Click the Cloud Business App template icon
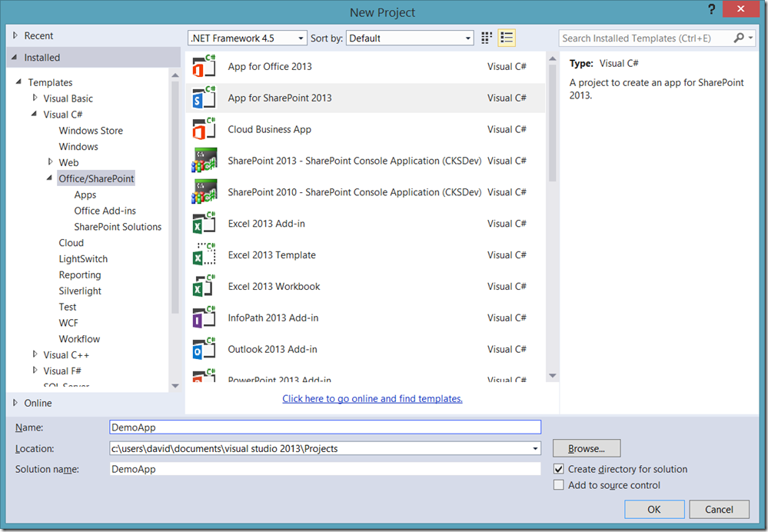The image size is (768, 532). pyautogui.click(x=204, y=129)
